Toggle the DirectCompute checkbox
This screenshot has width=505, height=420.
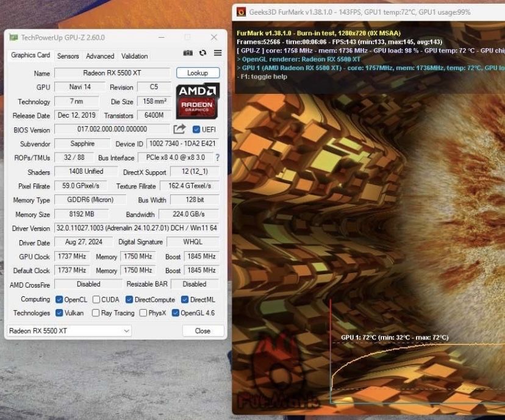point(129,299)
